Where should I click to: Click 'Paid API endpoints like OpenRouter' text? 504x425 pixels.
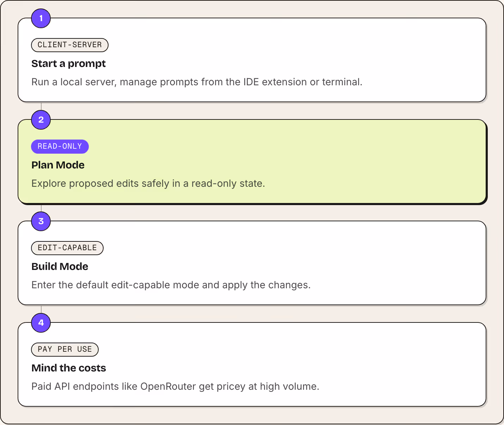coord(175,386)
